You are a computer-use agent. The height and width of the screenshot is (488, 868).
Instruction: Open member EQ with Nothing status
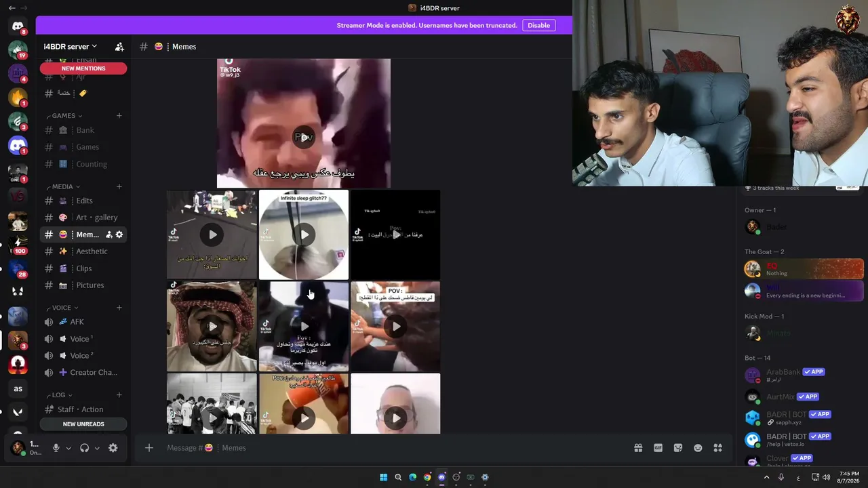(804, 269)
